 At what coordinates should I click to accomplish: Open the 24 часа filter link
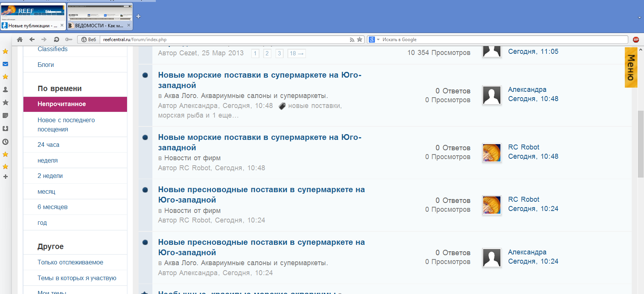pos(48,145)
